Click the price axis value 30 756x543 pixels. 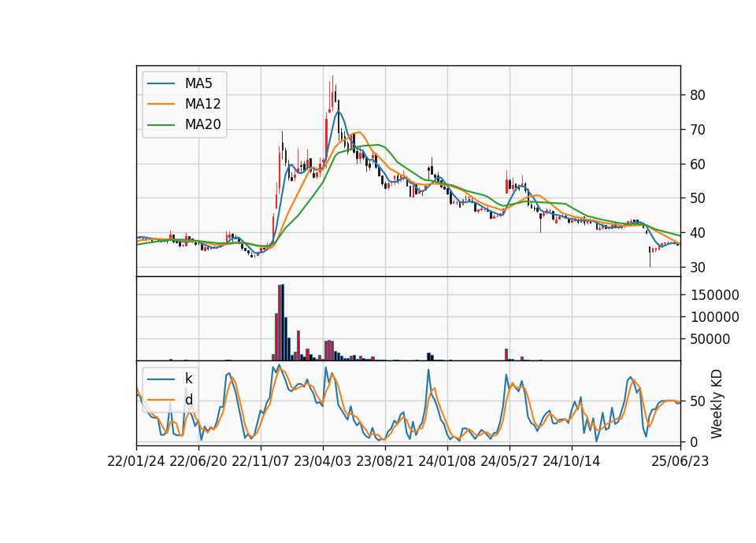[698, 268]
